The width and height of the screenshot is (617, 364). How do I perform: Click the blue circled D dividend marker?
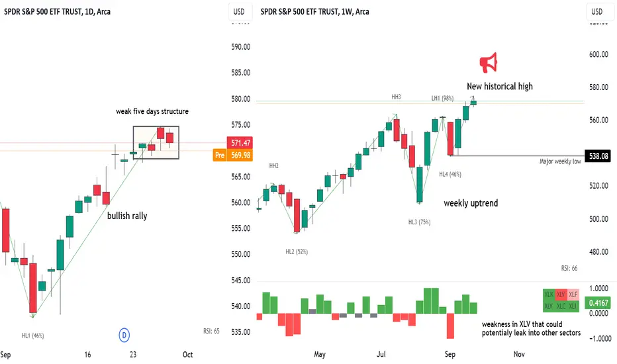click(x=124, y=336)
